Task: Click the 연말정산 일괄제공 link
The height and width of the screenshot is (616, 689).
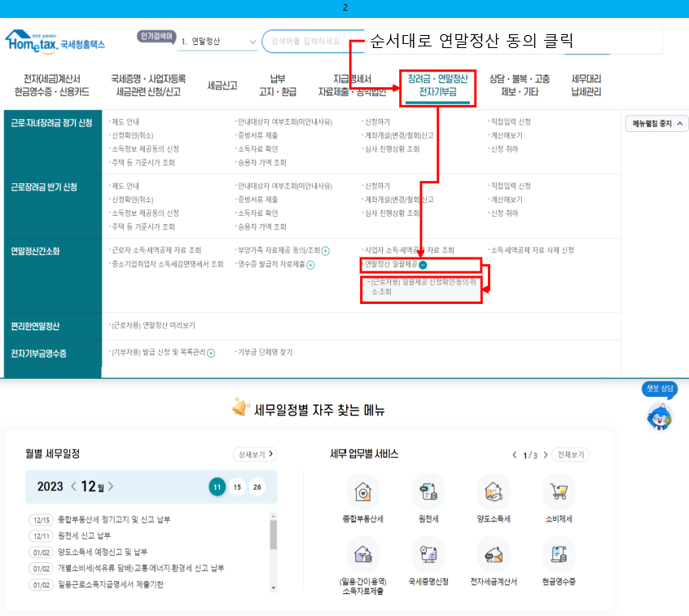Action: (x=391, y=265)
